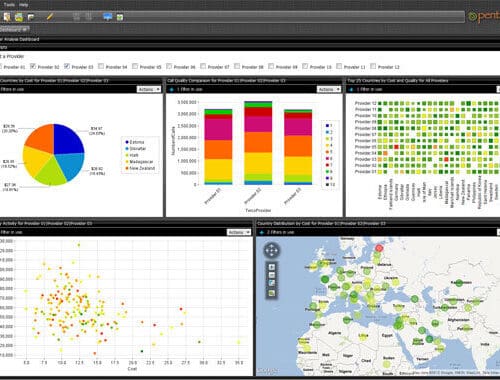Viewport: 500px width, 380px height.
Task: Click the map zoom in button
Action: [272, 267]
